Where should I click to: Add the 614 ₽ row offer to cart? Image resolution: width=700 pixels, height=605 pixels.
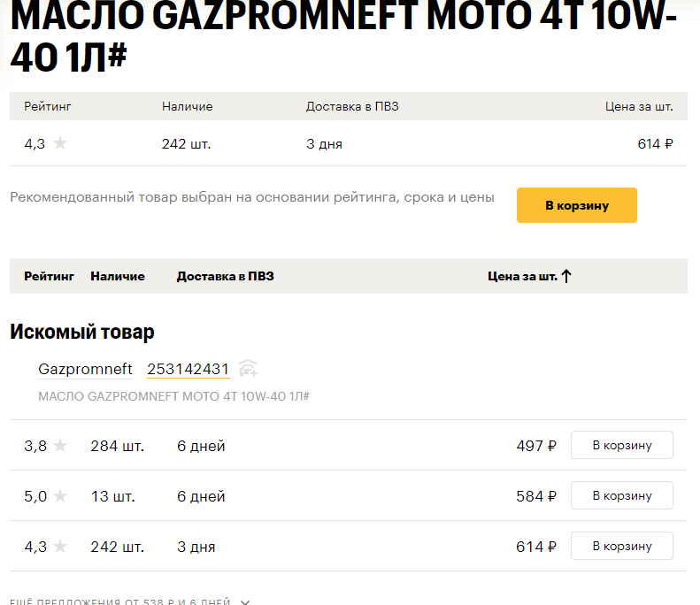[621, 546]
